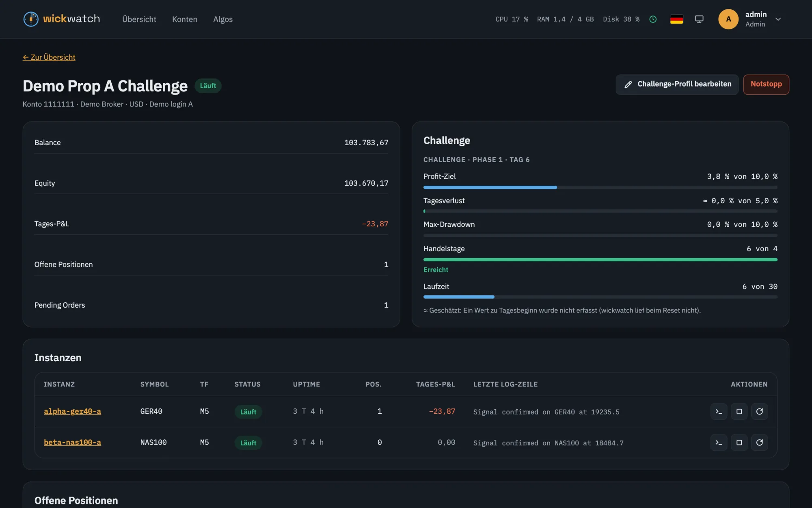This screenshot has height=508, width=812.
Task: Click Läuft status of beta-nas100-a
Action: (248, 443)
